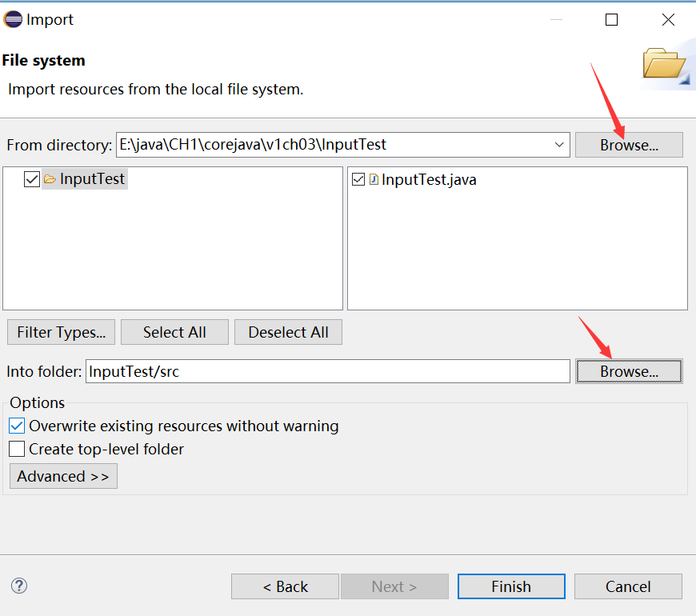Uncheck the InputTest.java file checkbox
696x616 pixels.
358,179
